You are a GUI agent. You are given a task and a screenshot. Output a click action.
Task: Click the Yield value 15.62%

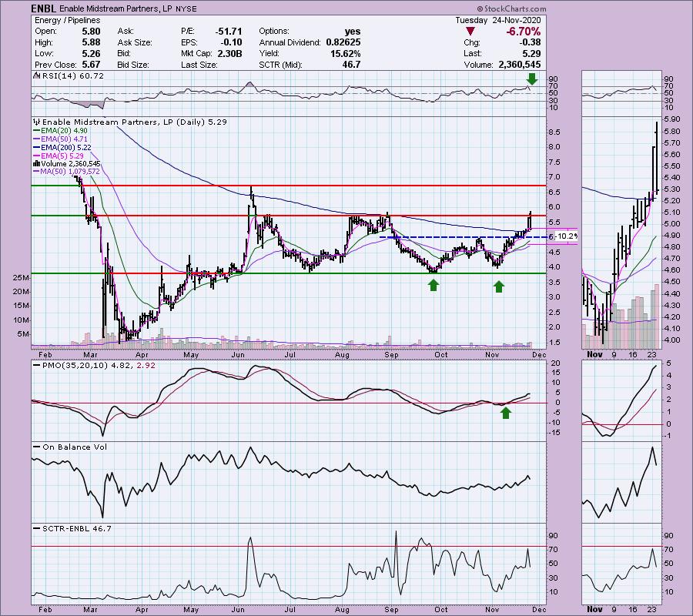tap(346, 53)
